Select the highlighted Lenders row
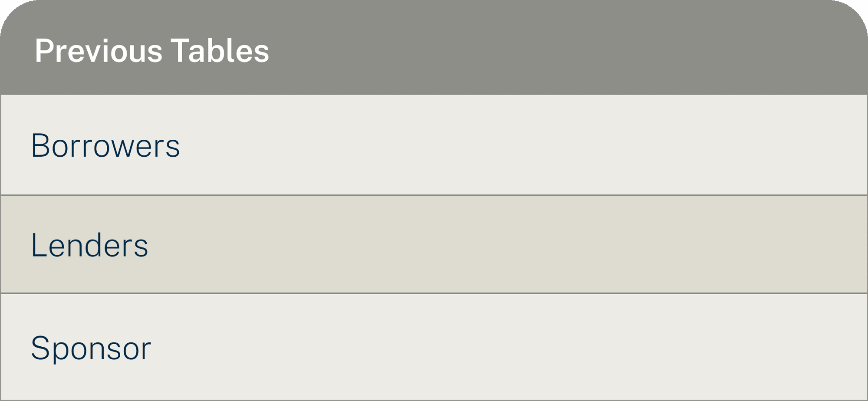Image resolution: width=868 pixels, height=401 pixels. tap(434, 245)
